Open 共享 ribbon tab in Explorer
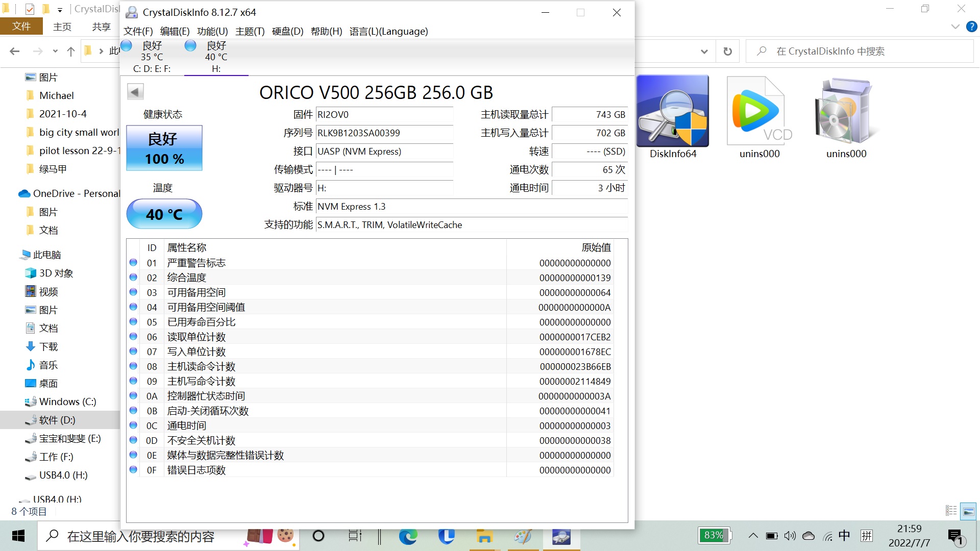Screen dimensions: 980x551 tap(101, 27)
